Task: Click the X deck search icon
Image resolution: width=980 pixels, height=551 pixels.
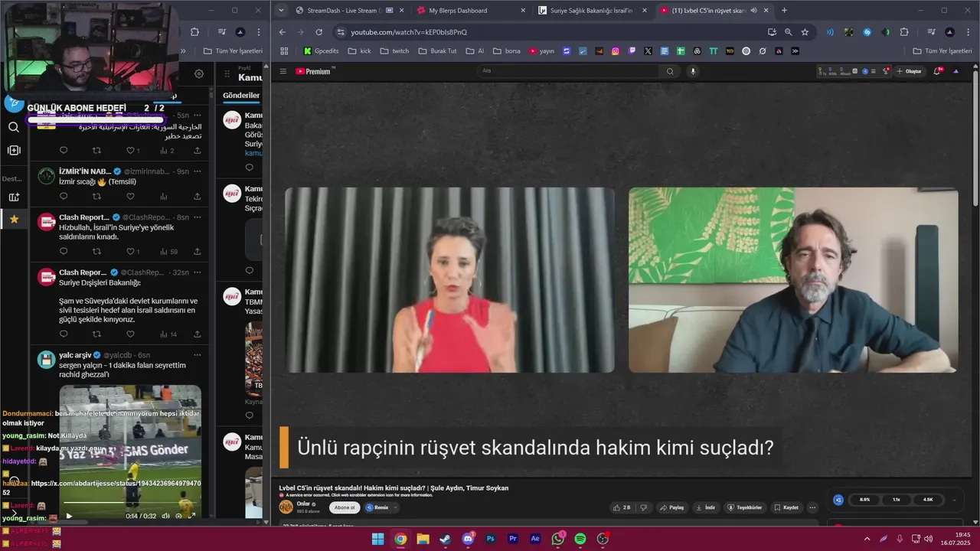Action: (x=14, y=127)
